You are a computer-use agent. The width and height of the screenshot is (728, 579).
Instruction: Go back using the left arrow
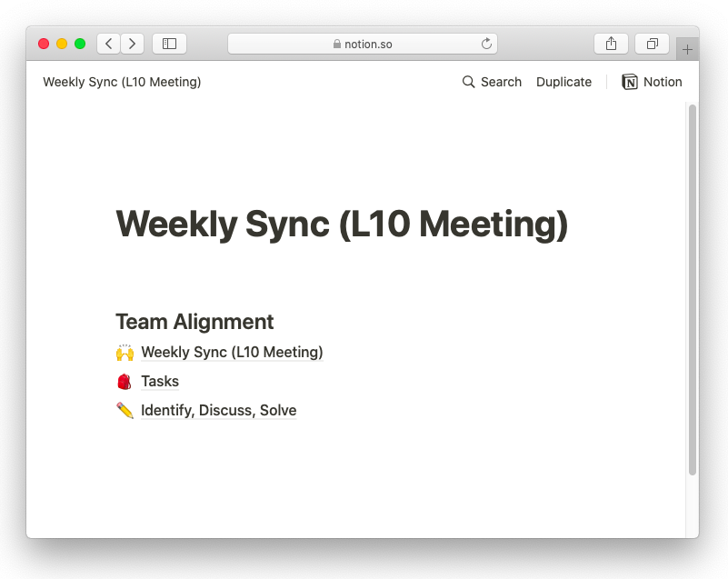coord(107,43)
